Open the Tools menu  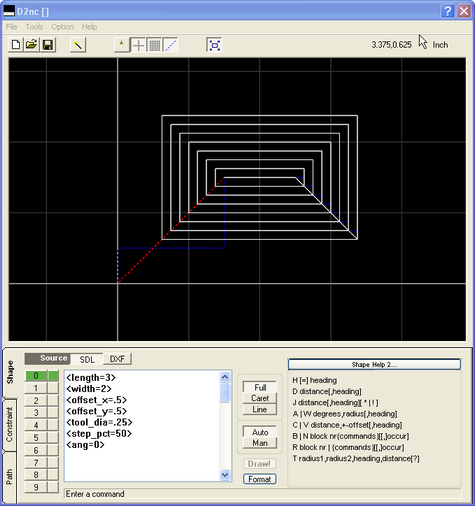tap(34, 27)
